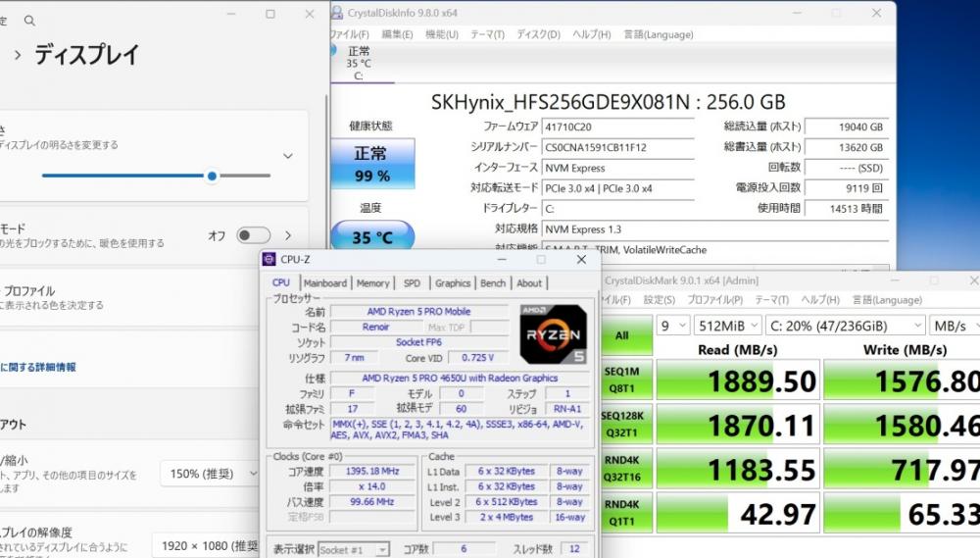Click the 1183.55 RND4K Q32T16 read result

point(738,469)
